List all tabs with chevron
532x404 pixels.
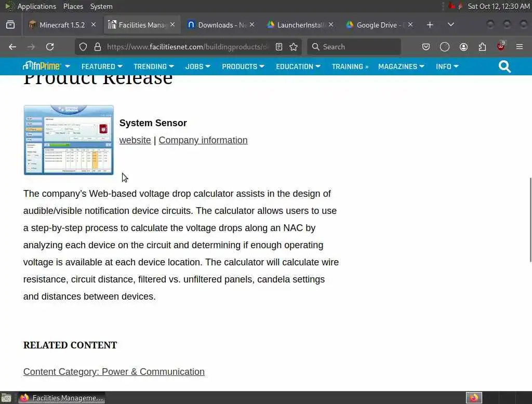coord(451,25)
